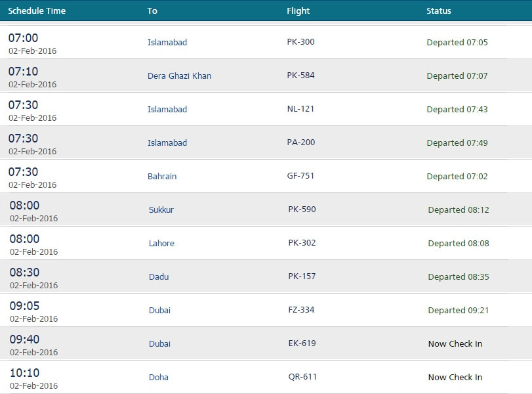Click the Schedule Time column header
This screenshot has width=532, height=394.
37,11
